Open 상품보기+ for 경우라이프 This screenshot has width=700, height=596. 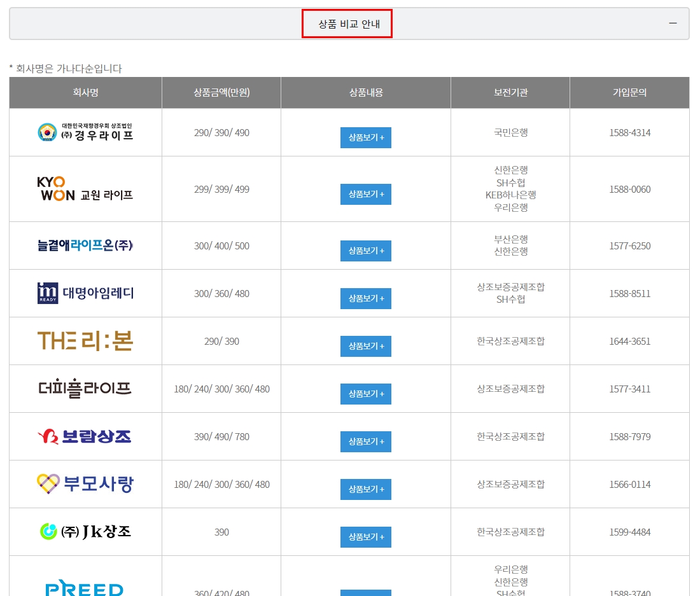pos(366,137)
